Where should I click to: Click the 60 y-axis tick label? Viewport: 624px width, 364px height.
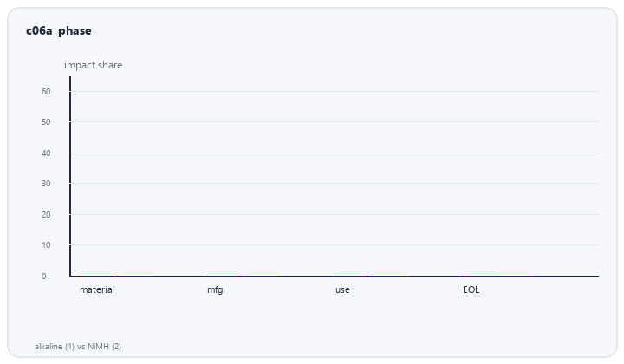(46, 92)
